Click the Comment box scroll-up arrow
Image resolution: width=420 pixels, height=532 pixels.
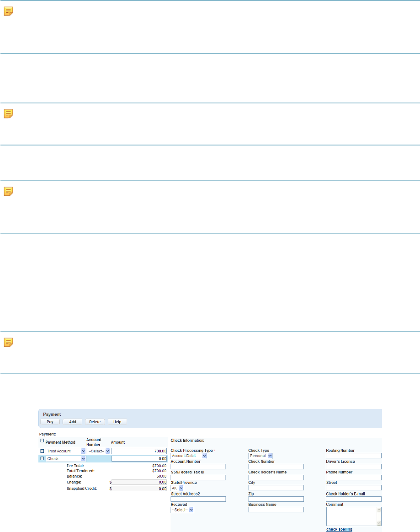pyautogui.click(x=379, y=510)
